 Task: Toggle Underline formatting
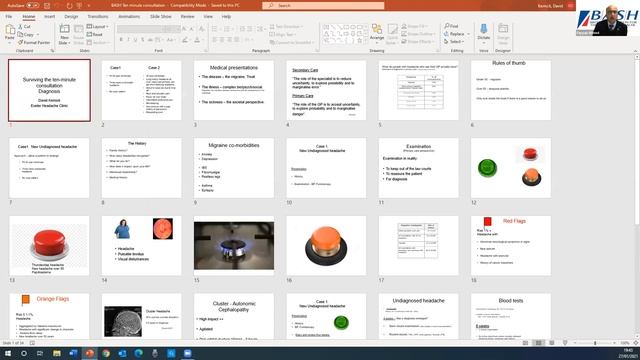[136, 40]
